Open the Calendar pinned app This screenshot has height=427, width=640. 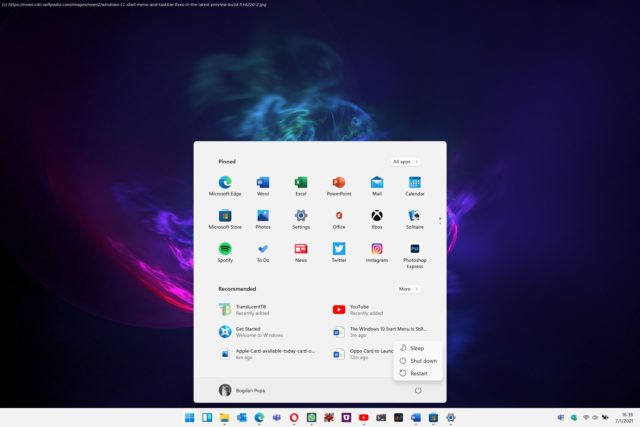click(x=415, y=186)
